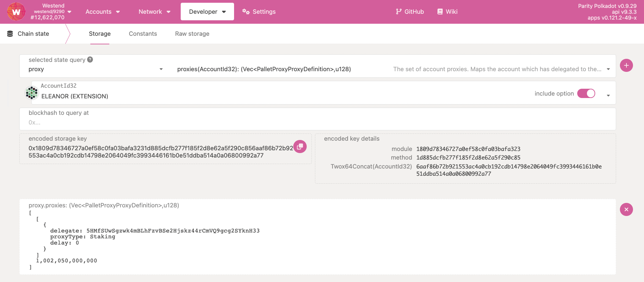
Task: Open the Wiki link
Action: [x=447, y=12]
